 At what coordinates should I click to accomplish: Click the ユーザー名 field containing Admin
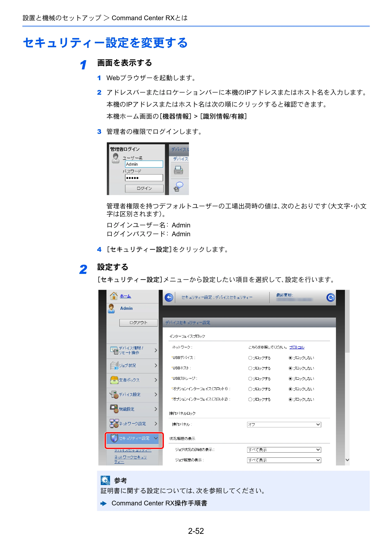(144, 164)
